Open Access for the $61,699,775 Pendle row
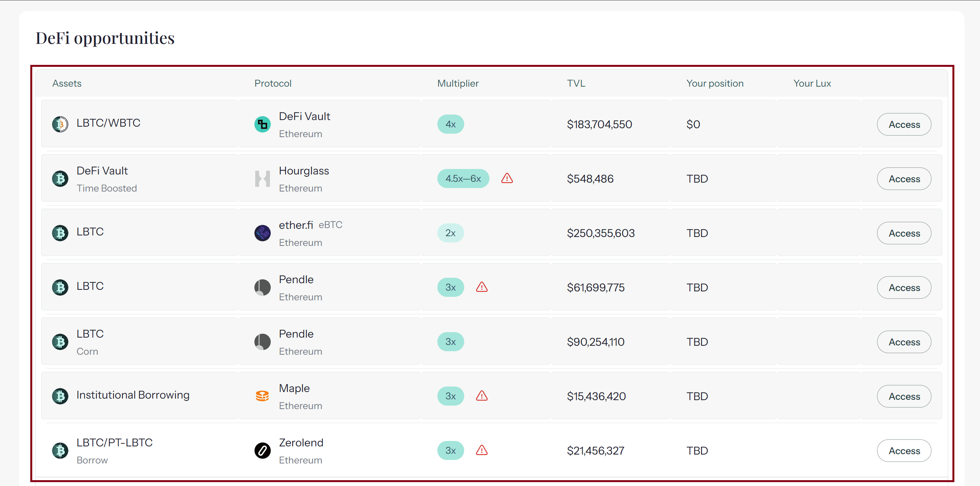The height and width of the screenshot is (486, 980). coord(904,287)
